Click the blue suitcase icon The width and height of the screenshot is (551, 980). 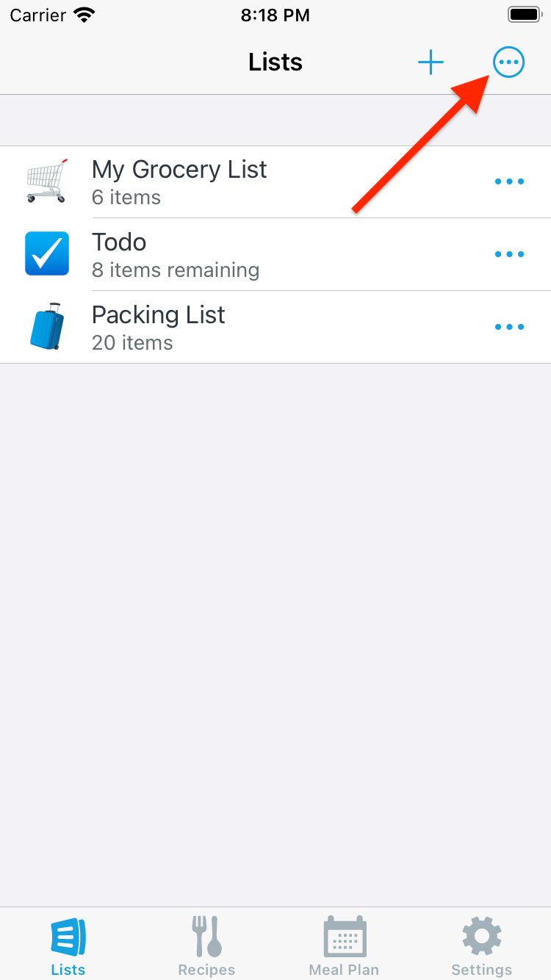[47, 326]
